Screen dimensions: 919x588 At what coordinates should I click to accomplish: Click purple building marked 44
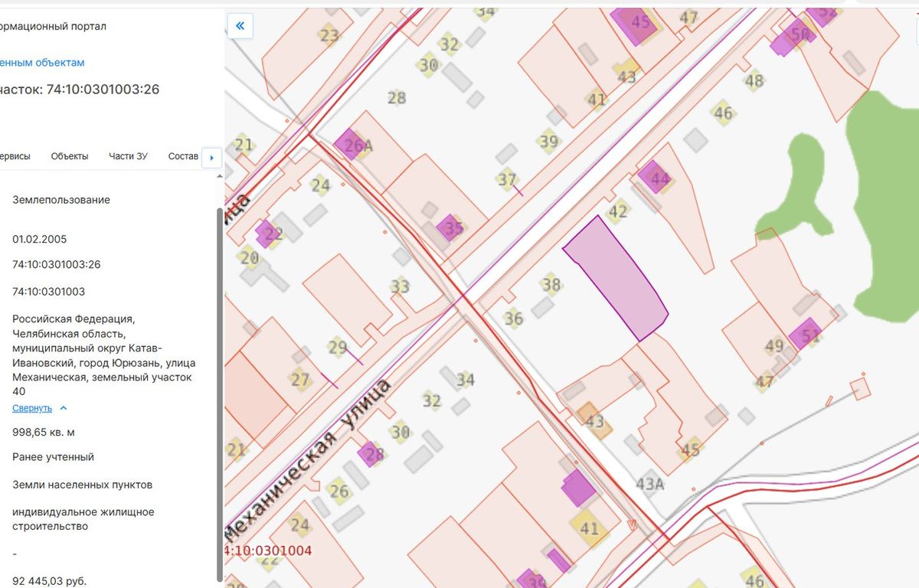[x=656, y=177]
